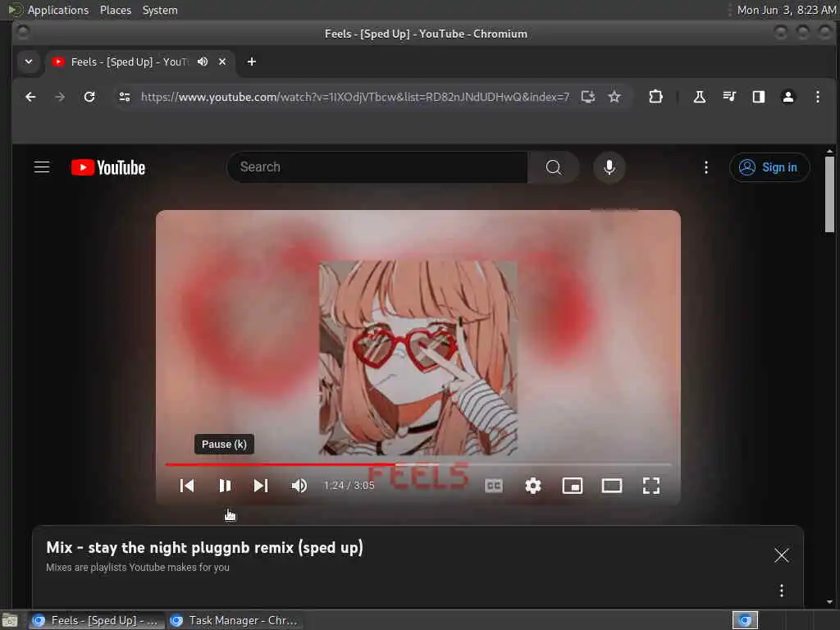Switch to Feels taskbar window button
This screenshot has height=630, width=840.
(97, 620)
